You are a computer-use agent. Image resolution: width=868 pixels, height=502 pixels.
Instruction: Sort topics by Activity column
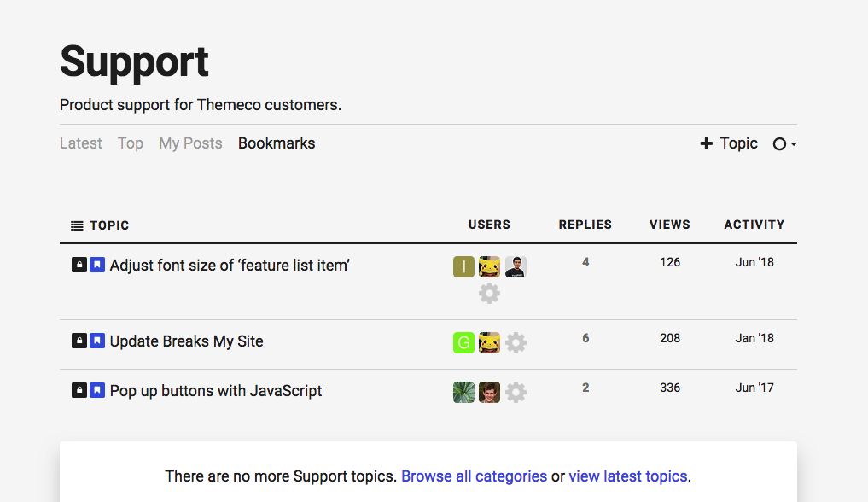tap(754, 225)
